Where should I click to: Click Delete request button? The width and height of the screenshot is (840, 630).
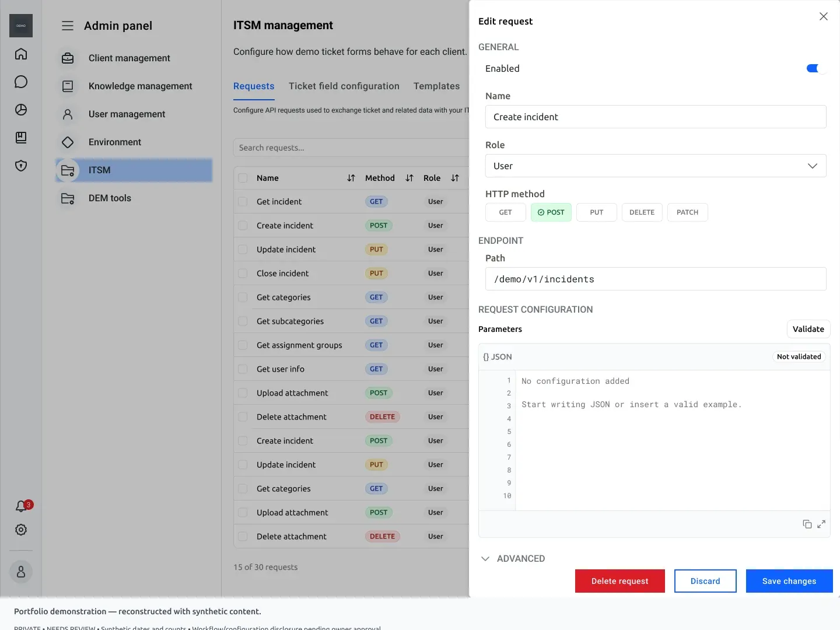click(620, 581)
